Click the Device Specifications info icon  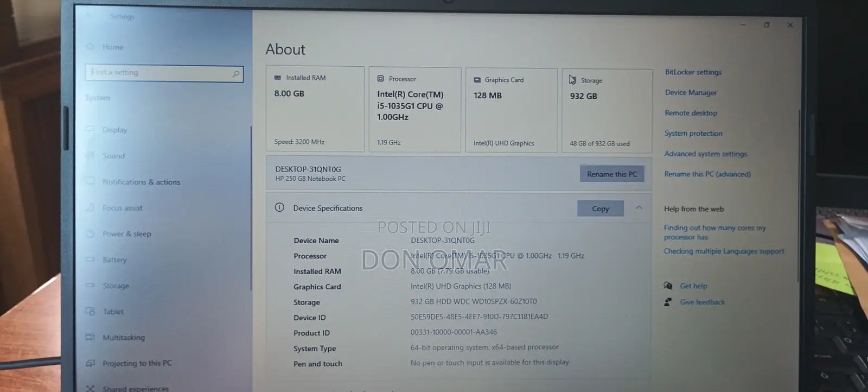pyautogui.click(x=279, y=207)
